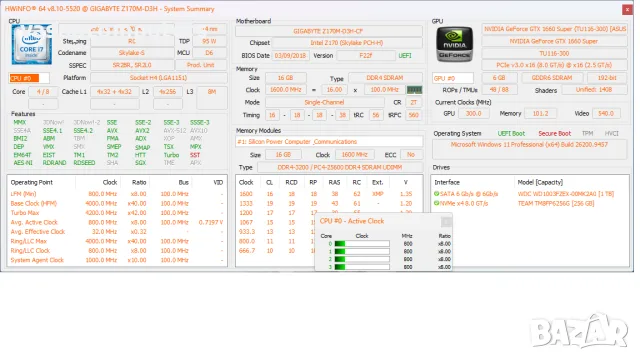Select the Turbo Max operating point row
Viewport: 640px width, 360px height.
coord(117,213)
